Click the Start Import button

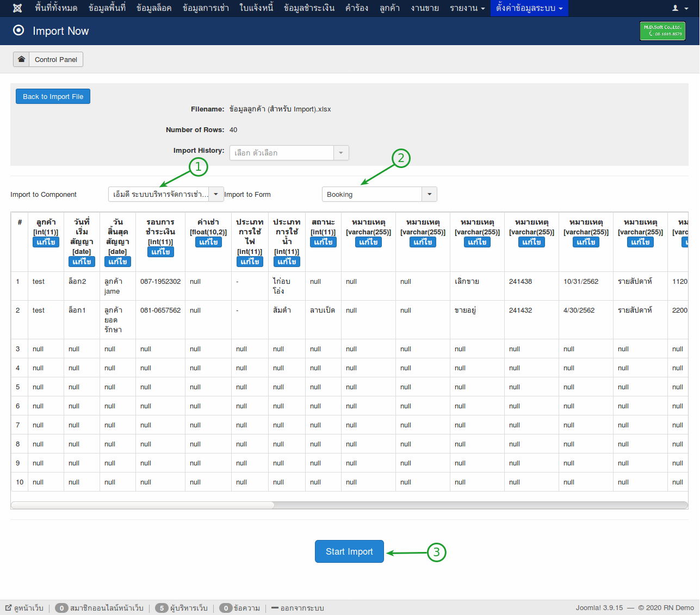coord(349,551)
